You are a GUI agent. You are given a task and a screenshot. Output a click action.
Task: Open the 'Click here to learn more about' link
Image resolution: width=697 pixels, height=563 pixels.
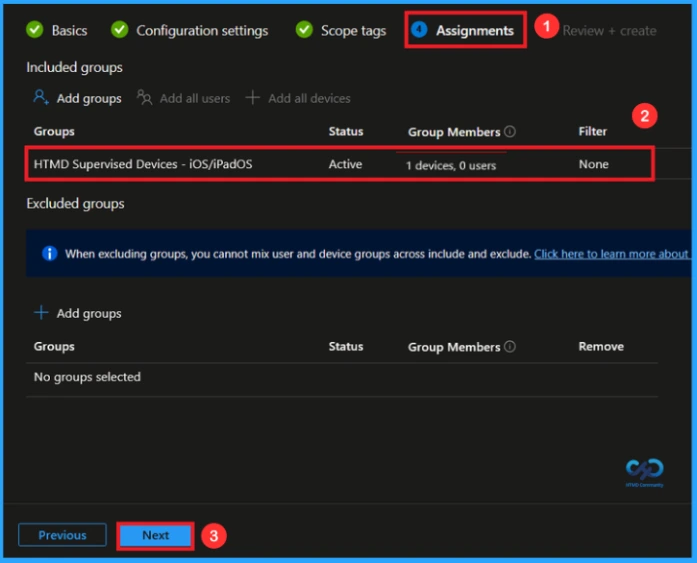point(611,254)
